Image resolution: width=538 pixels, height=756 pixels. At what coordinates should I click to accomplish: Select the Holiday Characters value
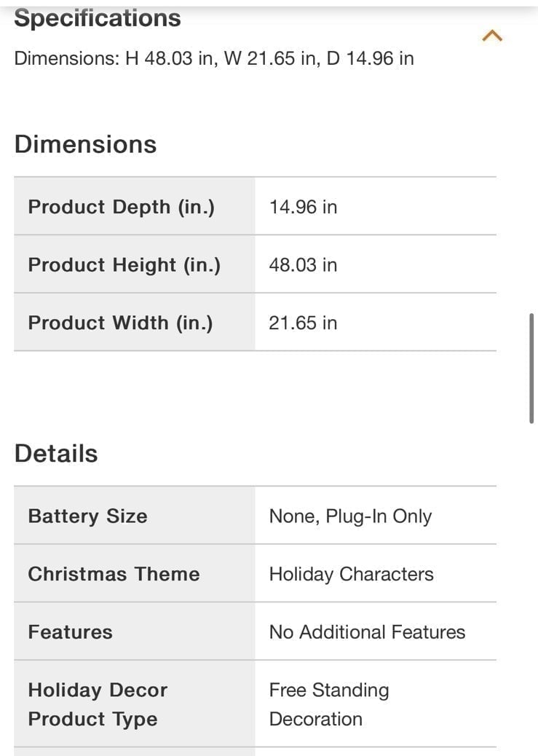[x=351, y=574]
